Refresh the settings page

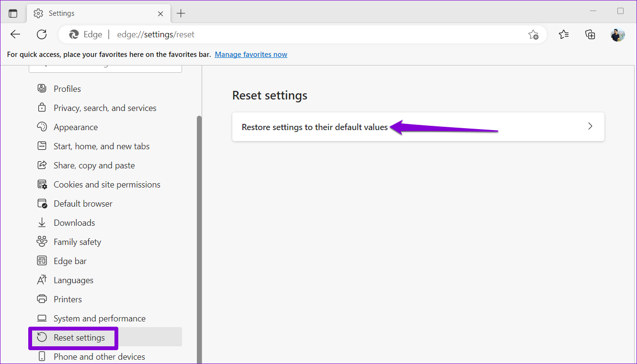click(42, 34)
